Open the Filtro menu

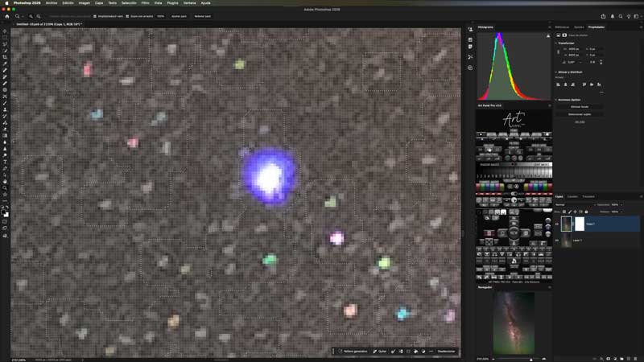(x=147, y=3)
